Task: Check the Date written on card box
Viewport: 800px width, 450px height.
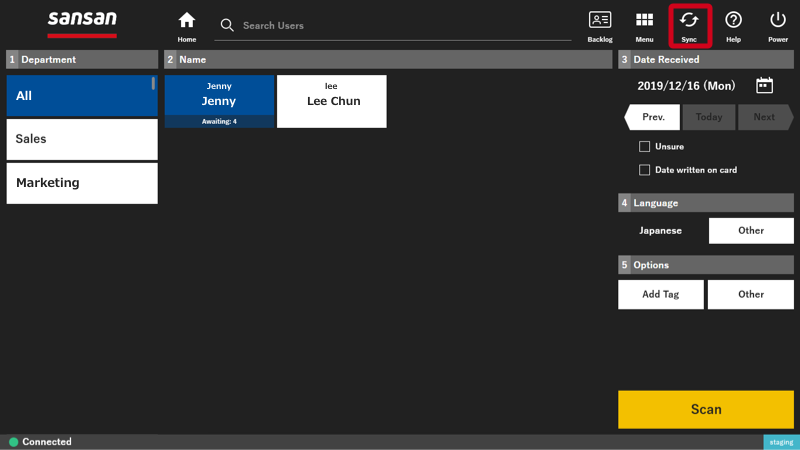Action: coord(644,170)
